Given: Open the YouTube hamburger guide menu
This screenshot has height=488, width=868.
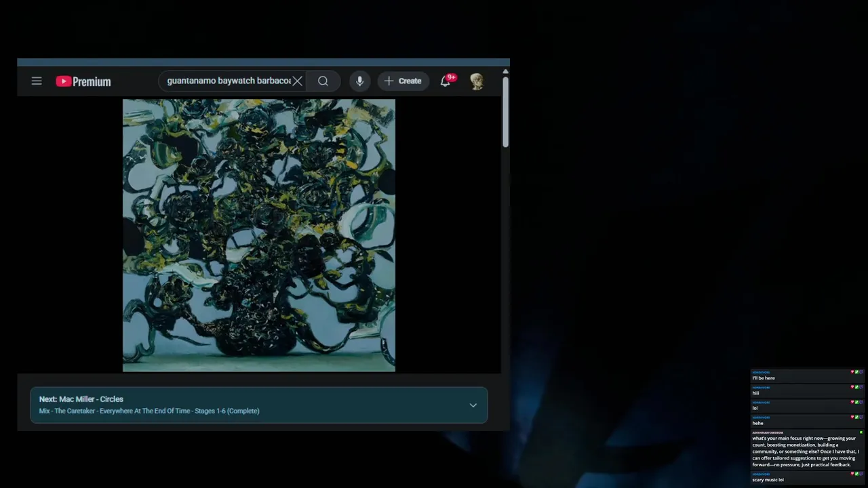Looking at the screenshot, I should tap(37, 81).
